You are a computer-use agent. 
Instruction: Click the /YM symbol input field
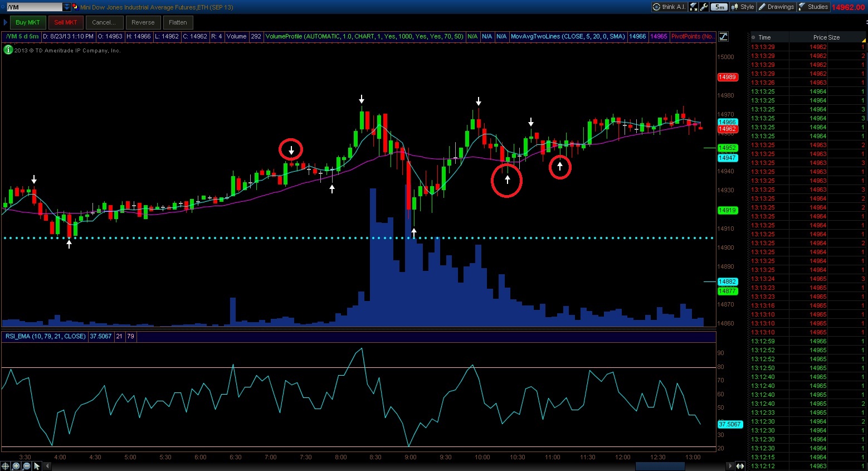tap(35, 7)
